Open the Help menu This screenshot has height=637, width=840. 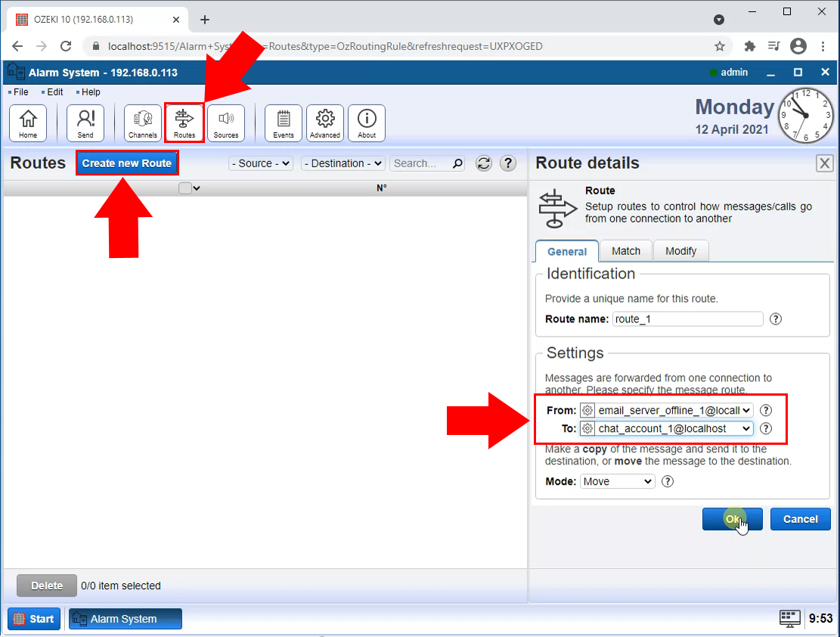[90, 92]
